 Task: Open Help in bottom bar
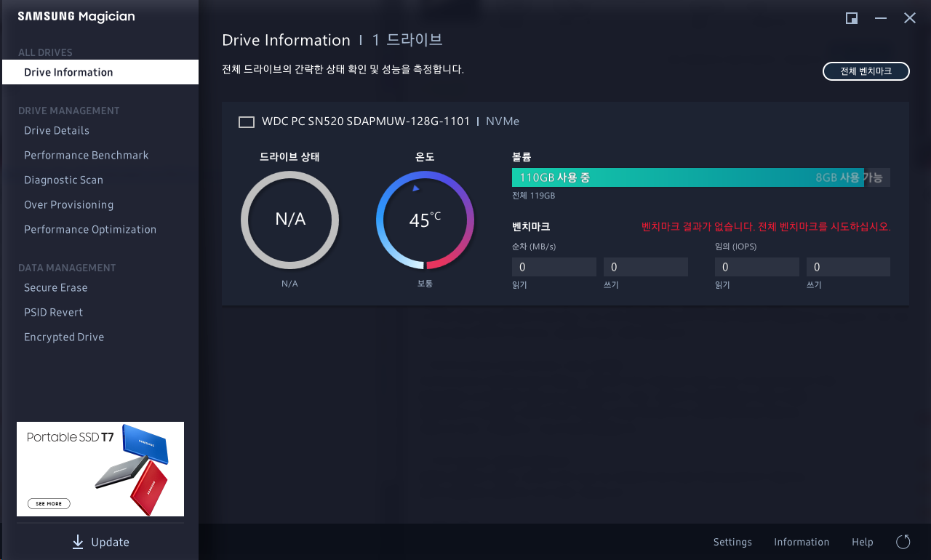pos(863,542)
